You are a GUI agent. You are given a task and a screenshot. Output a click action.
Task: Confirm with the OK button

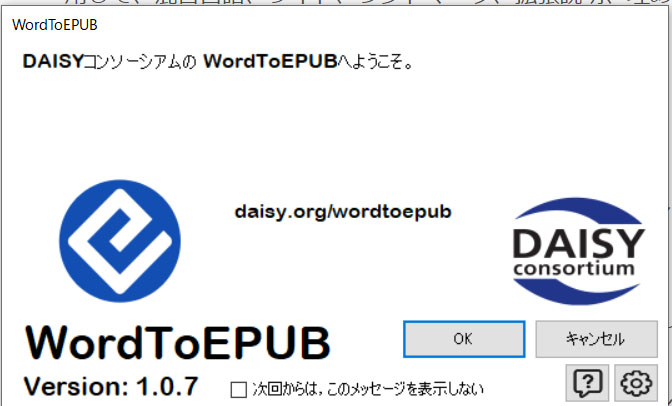point(464,339)
